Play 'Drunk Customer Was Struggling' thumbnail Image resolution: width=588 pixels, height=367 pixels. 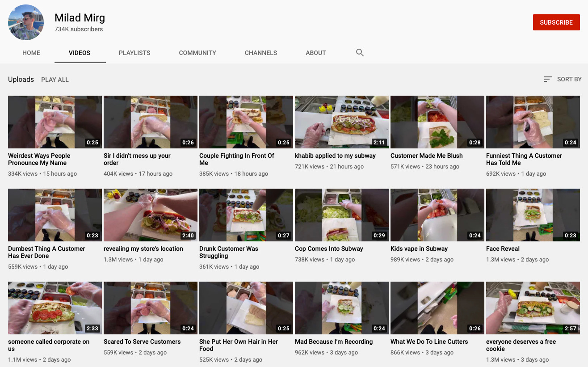tap(246, 215)
